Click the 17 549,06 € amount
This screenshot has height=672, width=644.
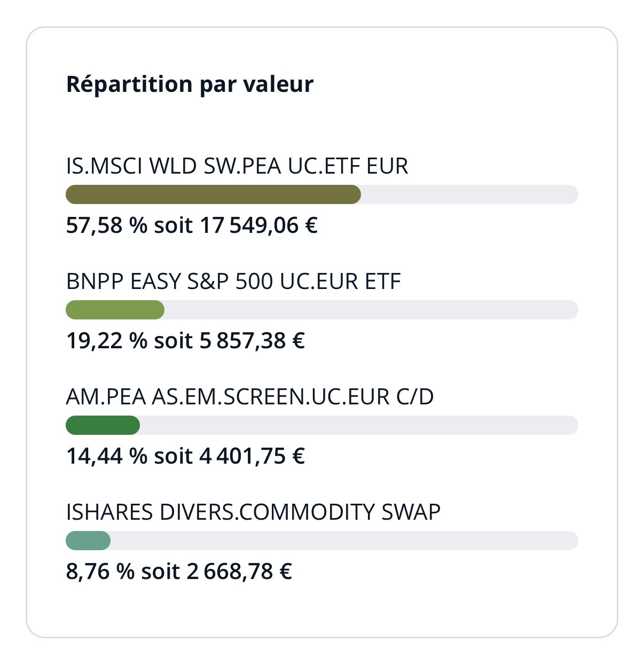coord(258,225)
